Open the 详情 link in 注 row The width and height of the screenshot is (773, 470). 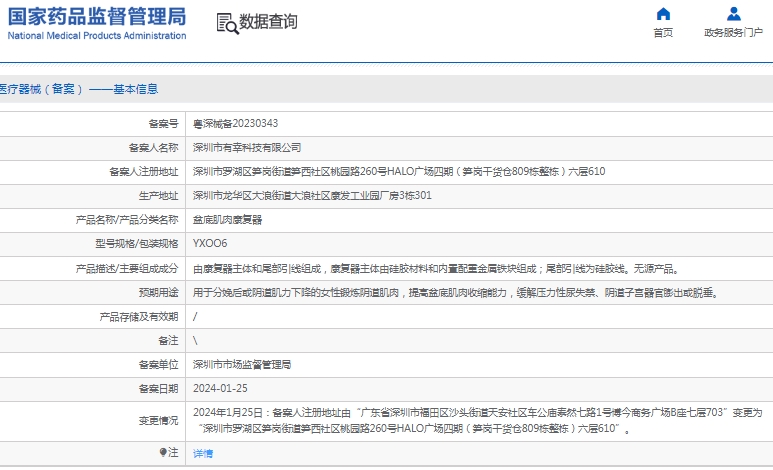point(203,453)
